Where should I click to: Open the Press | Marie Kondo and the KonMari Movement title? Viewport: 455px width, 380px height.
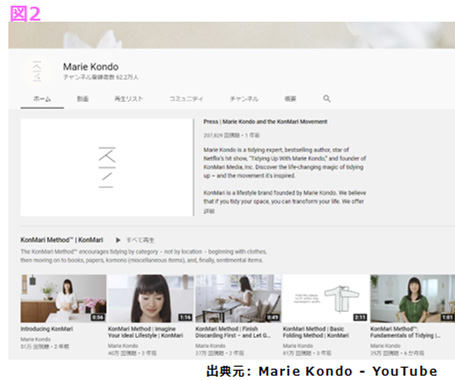(x=265, y=122)
